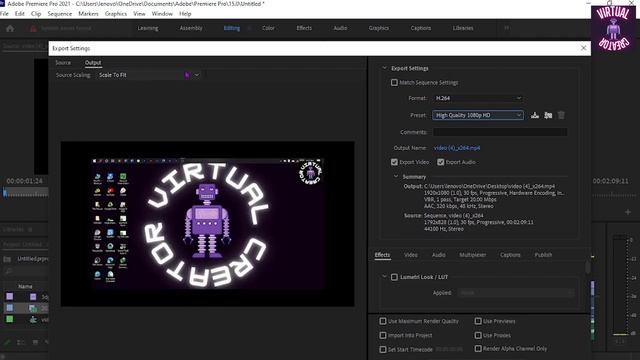Open the Markers menu
Viewport: 640px width, 360px height.
89,13
